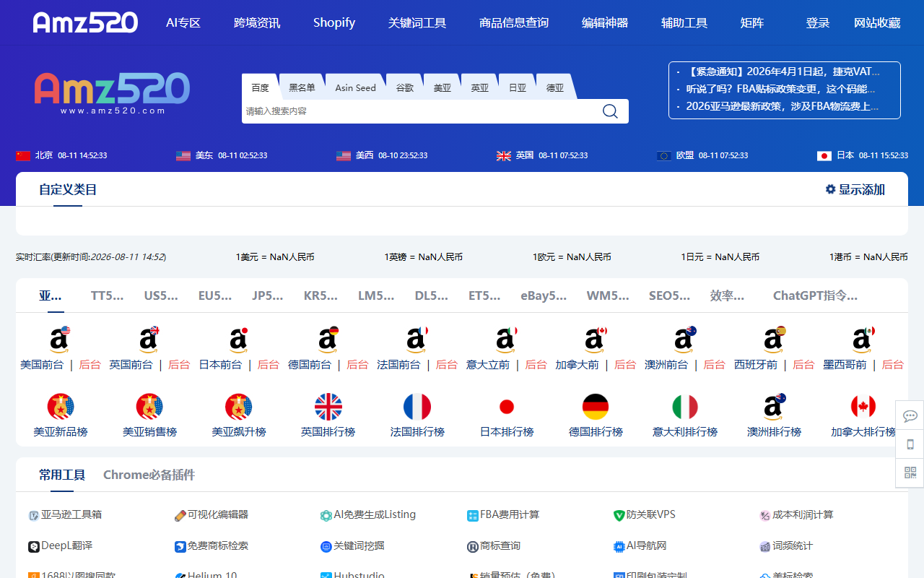Click the Japan flag icon for 日本排行榜
Screen dimensions: 924x578
click(x=507, y=407)
